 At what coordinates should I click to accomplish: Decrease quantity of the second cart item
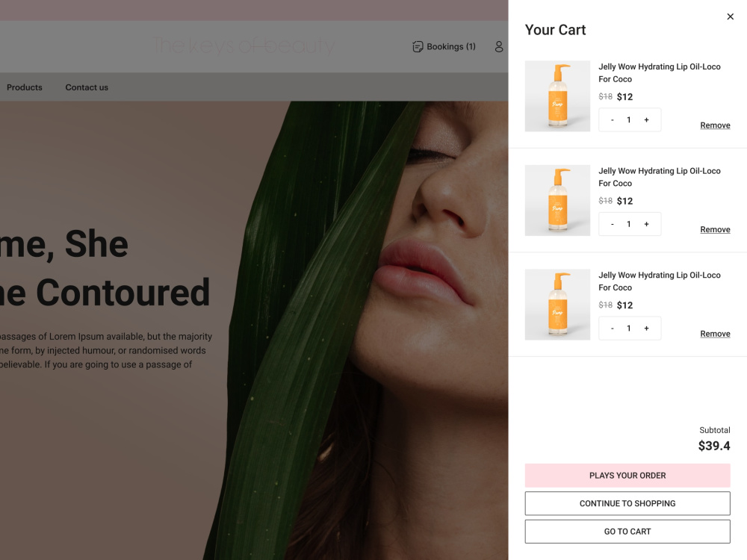coord(613,224)
